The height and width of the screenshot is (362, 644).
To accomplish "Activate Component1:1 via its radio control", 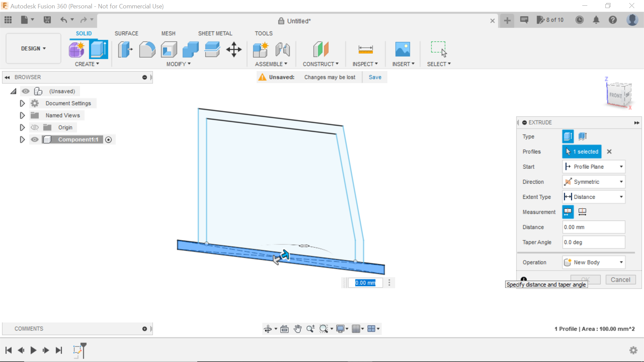I will (x=108, y=139).
